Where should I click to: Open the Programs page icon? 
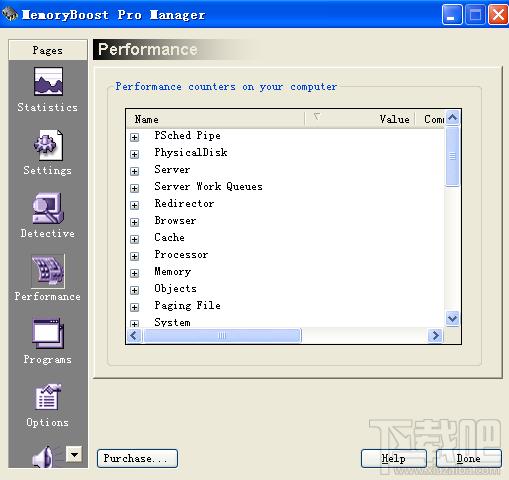coord(48,333)
